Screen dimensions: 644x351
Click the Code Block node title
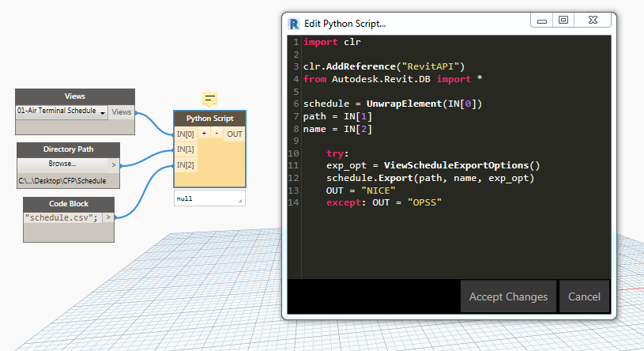pos(69,204)
